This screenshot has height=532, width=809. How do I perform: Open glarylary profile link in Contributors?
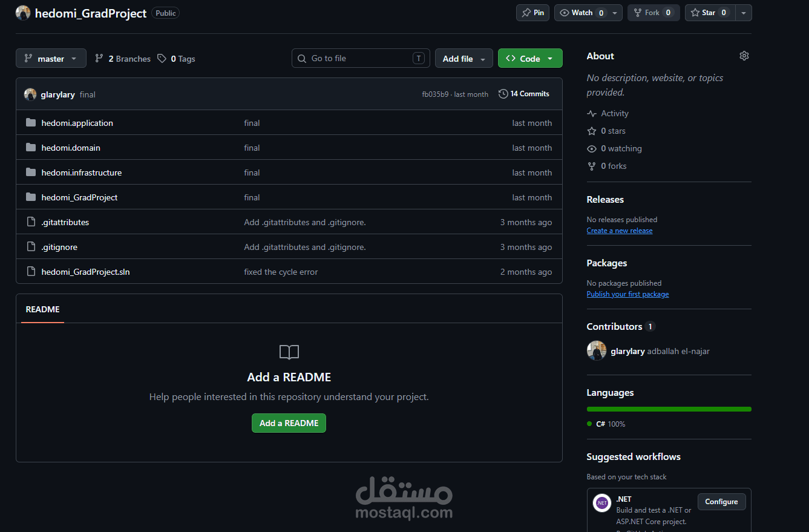click(x=627, y=352)
